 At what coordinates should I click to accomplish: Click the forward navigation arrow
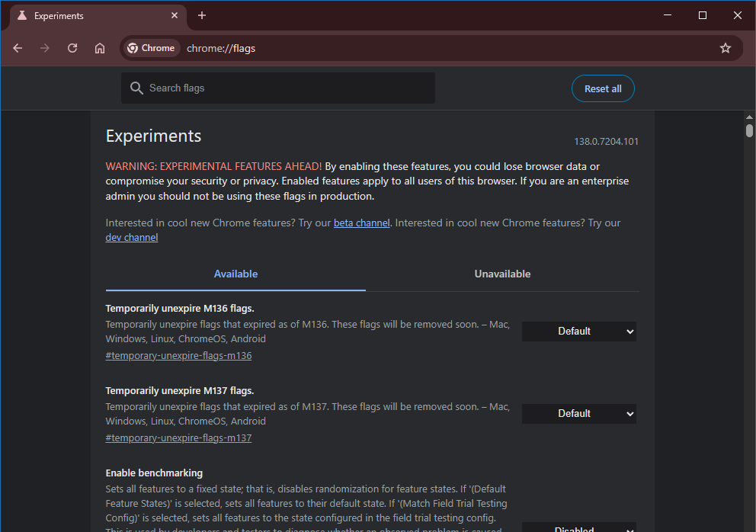click(x=45, y=48)
